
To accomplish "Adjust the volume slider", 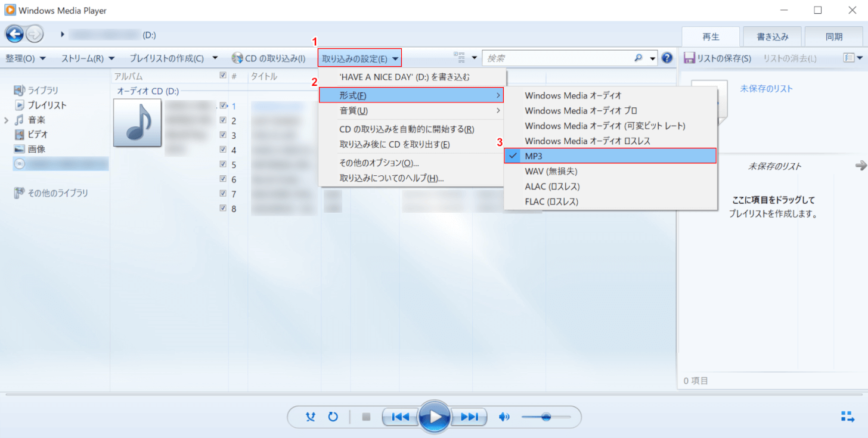I will tap(545, 417).
